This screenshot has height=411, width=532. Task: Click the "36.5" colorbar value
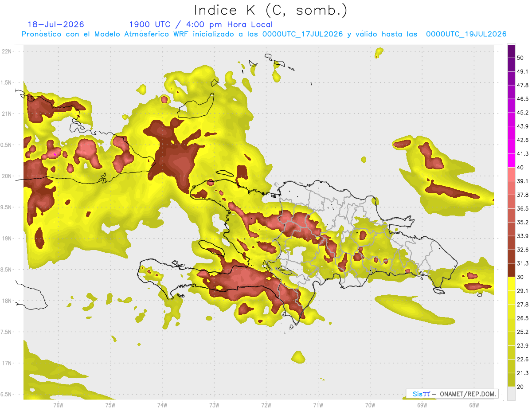click(x=523, y=209)
